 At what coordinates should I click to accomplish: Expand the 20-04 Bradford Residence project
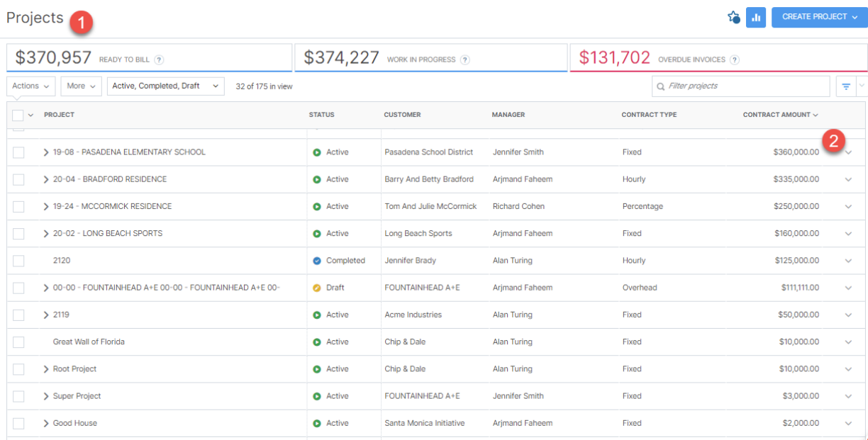pyautogui.click(x=46, y=179)
